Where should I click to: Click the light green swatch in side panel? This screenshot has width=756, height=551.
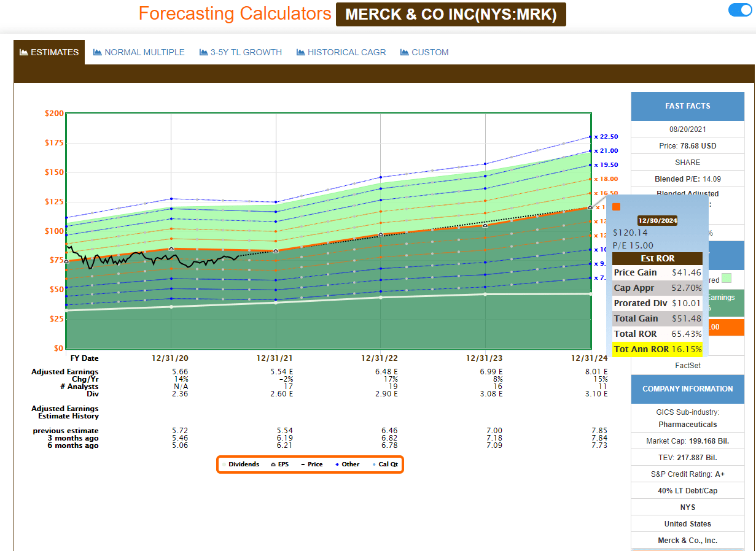click(x=727, y=278)
